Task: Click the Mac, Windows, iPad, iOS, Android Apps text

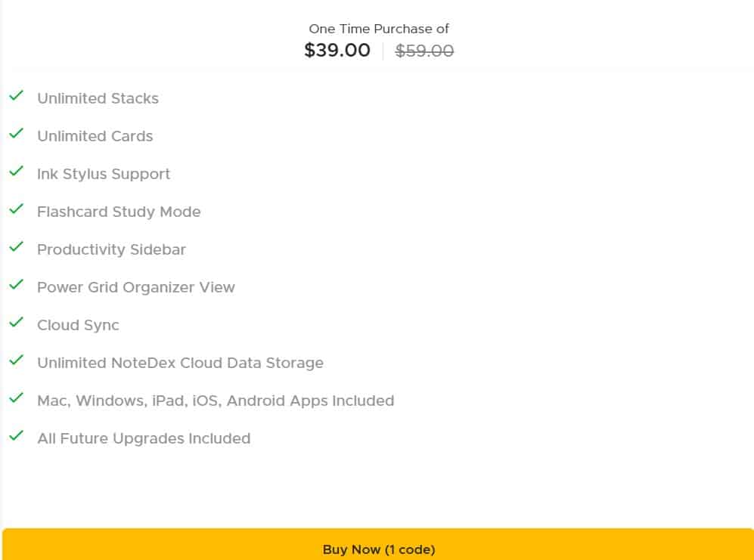Action: pos(216,401)
